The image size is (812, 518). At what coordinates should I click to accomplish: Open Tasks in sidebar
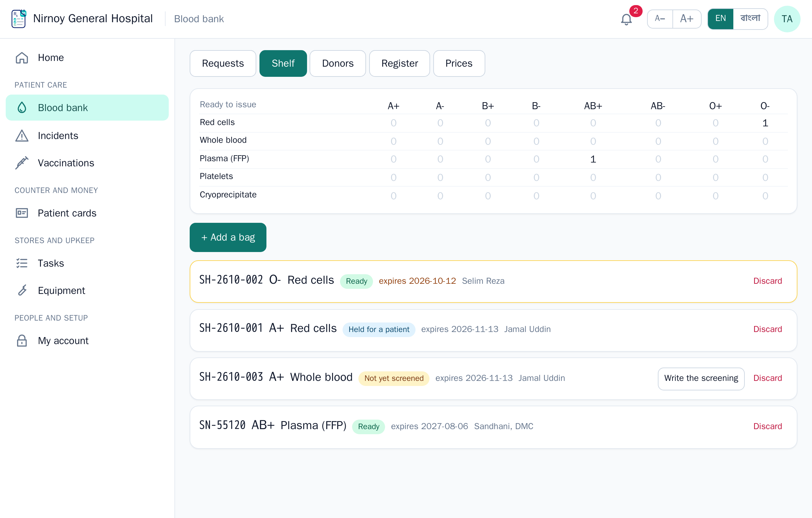(87, 263)
